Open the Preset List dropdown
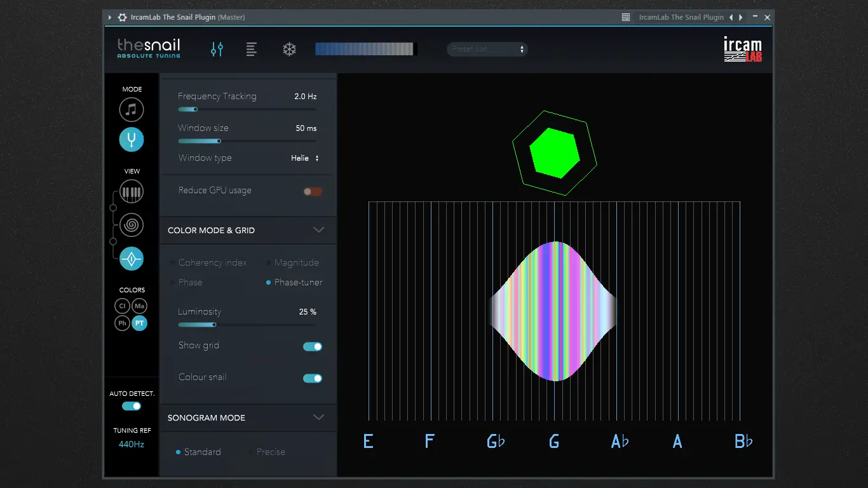Image resolution: width=868 pixels, height=488 pixels. click(487, 49)
